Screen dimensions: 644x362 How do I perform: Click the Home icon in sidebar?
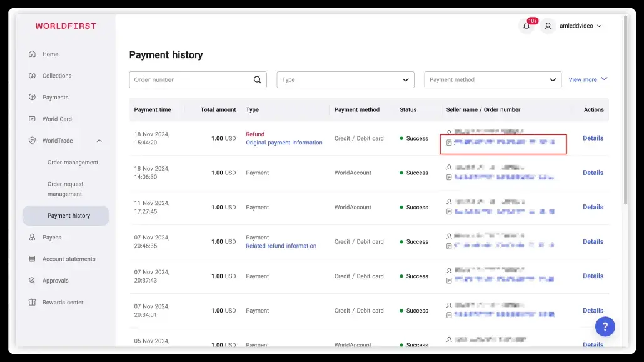pos(33,54)
